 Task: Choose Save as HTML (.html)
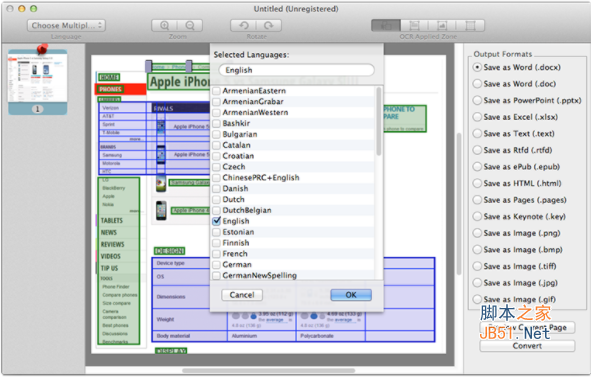point(477,184)
